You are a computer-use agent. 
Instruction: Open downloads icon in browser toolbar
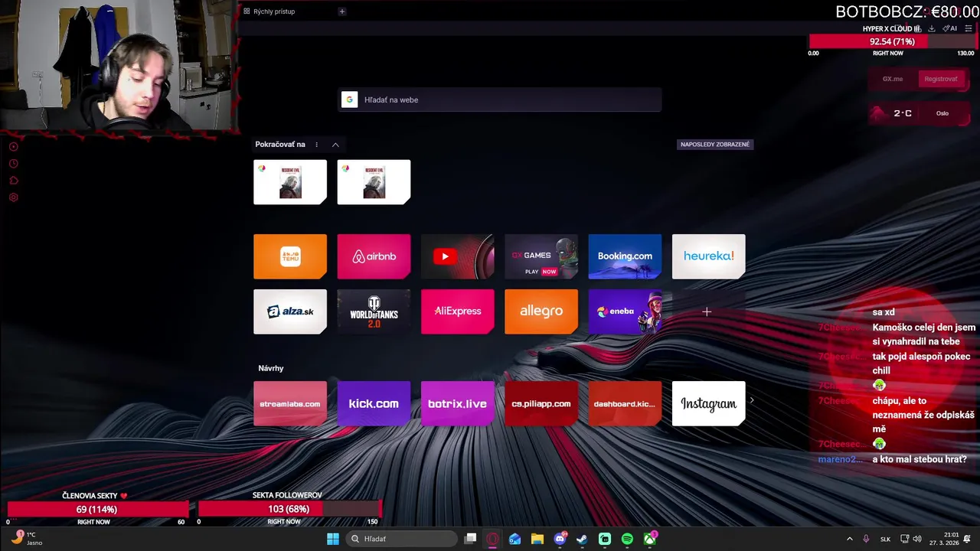point(932,28)
